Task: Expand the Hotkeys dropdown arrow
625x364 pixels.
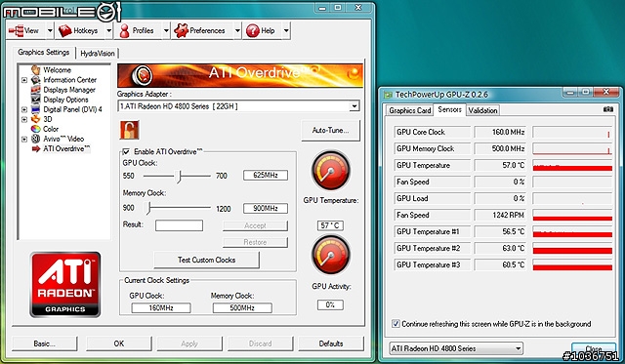Action: click(x=108, y=30)
